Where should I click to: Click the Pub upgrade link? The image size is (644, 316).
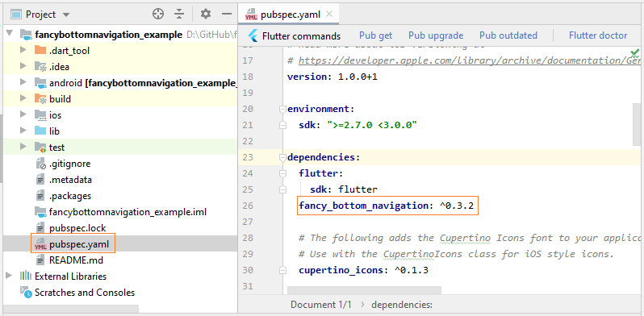435,35
